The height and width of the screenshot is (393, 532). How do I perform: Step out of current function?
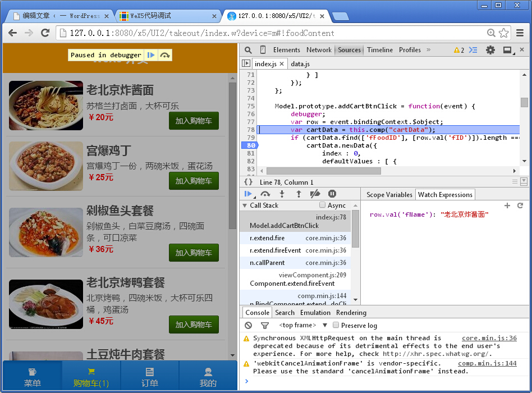pos(298,194)
